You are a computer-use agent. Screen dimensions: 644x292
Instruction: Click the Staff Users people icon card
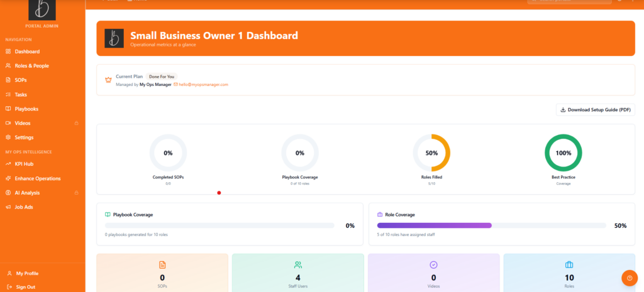tap(298, 265)
